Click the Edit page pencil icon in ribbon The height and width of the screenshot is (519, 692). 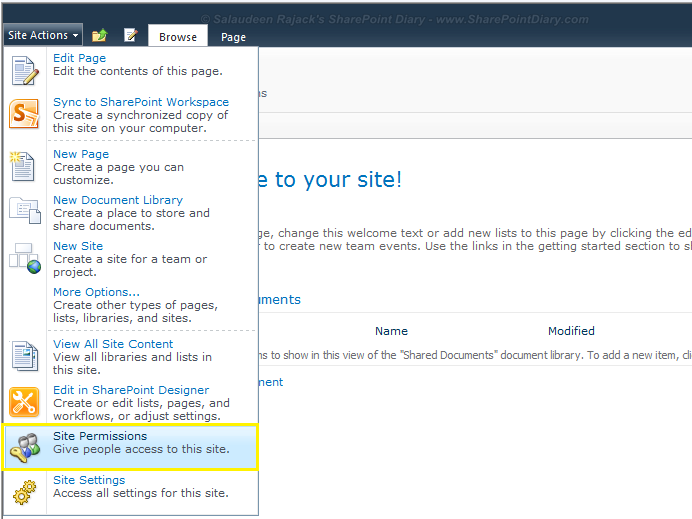pyautogui.click(x=131, y=35)
